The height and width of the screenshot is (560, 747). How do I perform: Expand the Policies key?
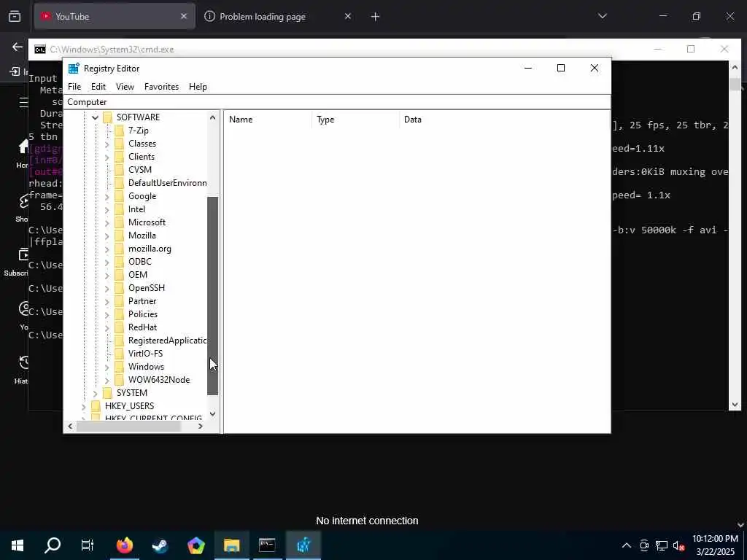tap(107, 314)
